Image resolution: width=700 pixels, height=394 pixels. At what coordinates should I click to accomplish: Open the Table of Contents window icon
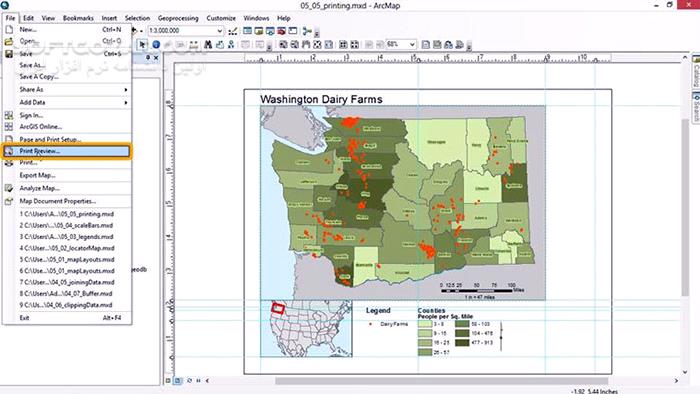(x=247, y=31)
